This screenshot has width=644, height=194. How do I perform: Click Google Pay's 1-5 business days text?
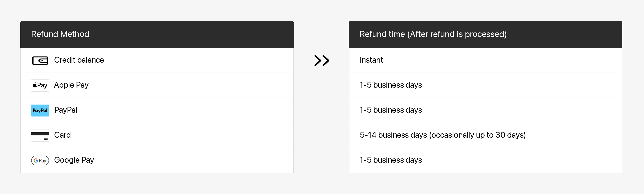coord(391,160)
